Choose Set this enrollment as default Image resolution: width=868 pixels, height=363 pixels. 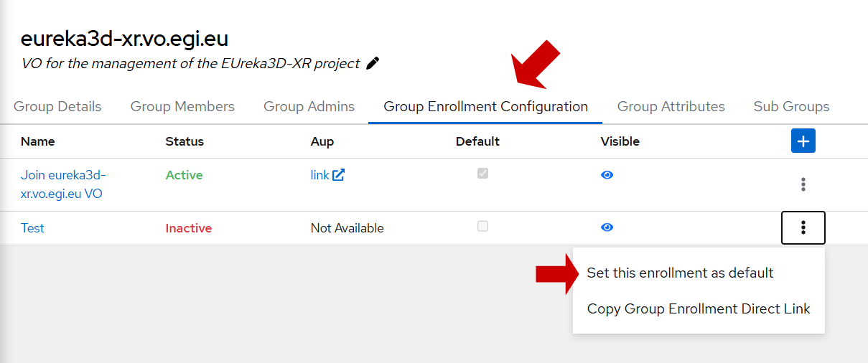tap(680, 273)
